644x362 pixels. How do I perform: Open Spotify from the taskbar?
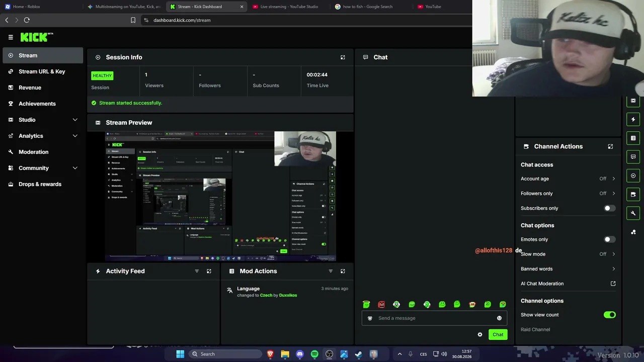pos(314,354)
